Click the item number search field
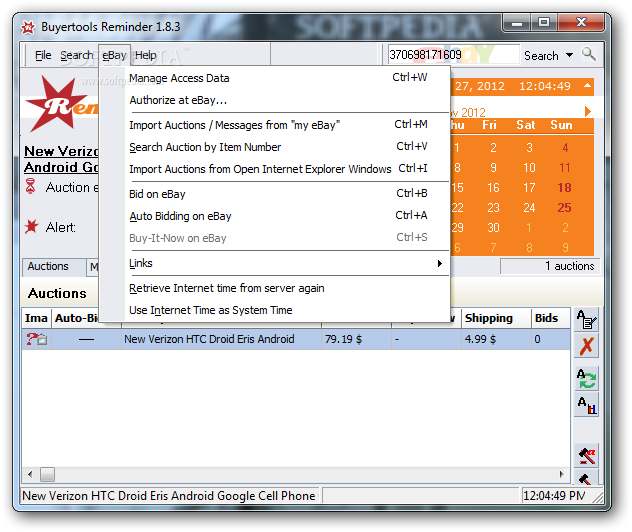632x532 pixels. [x=453, y=54]
